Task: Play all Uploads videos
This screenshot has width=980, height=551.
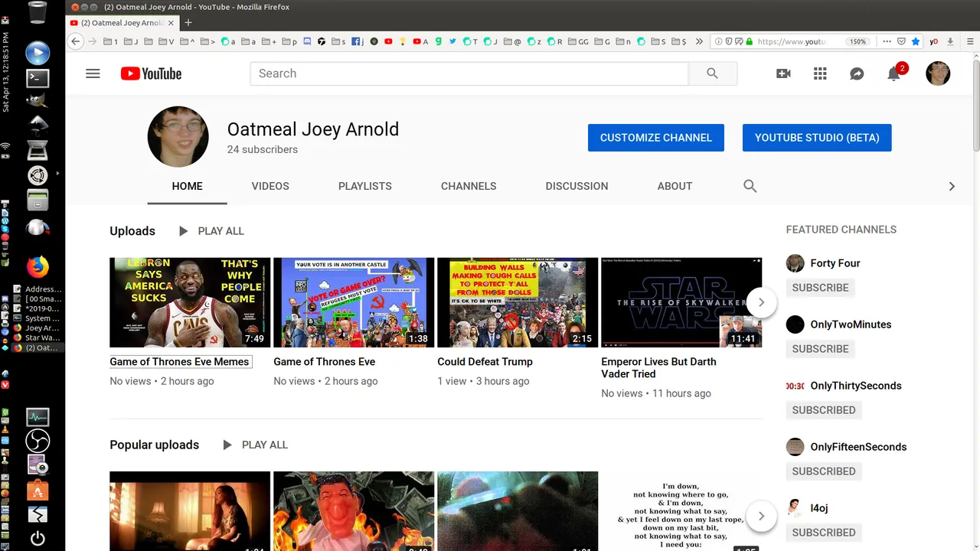Action: (211, 231)
